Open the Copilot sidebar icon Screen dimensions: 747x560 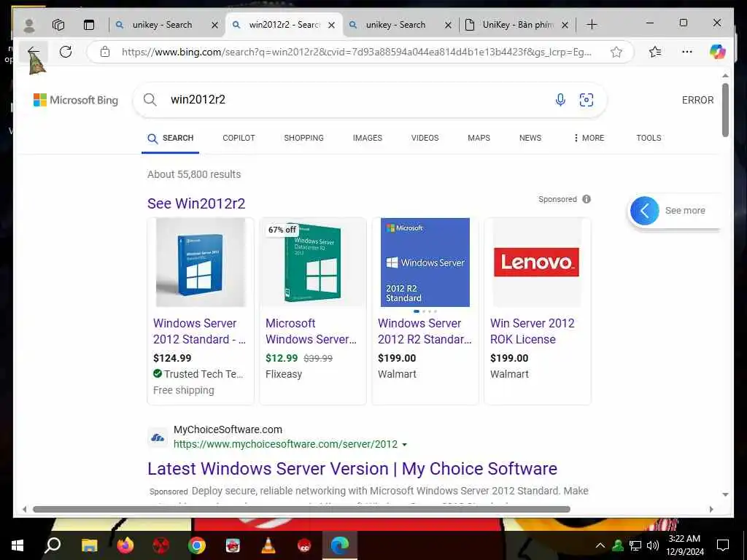[717, 52]
